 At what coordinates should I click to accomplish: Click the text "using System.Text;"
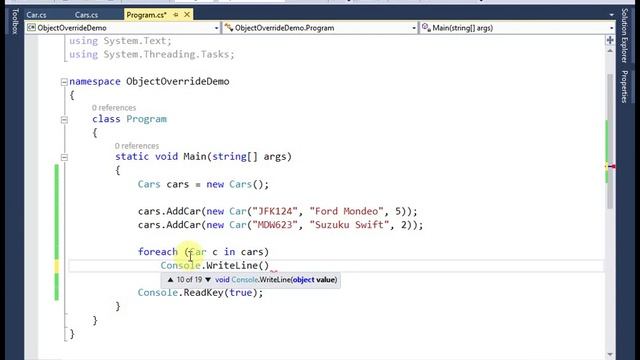[x=120, y=41]
